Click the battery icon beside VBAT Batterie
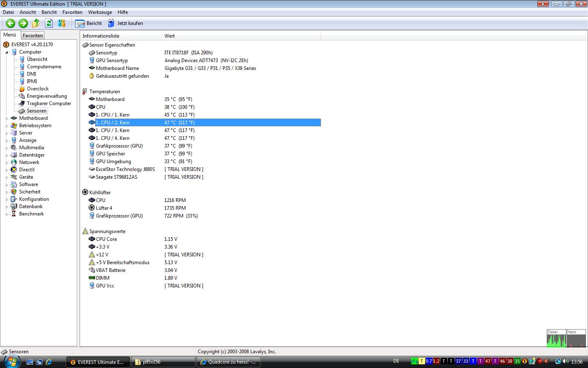Screen dimensions: 588x368 click(91, 270)
